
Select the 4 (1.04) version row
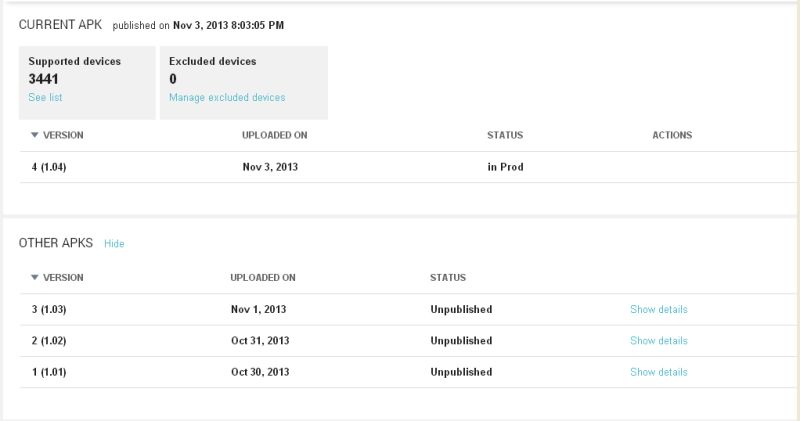point(49,167)
